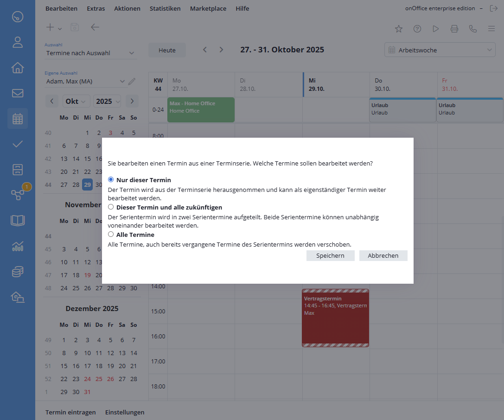Click the printer icon in the toolbar

(x=454, y=29)
